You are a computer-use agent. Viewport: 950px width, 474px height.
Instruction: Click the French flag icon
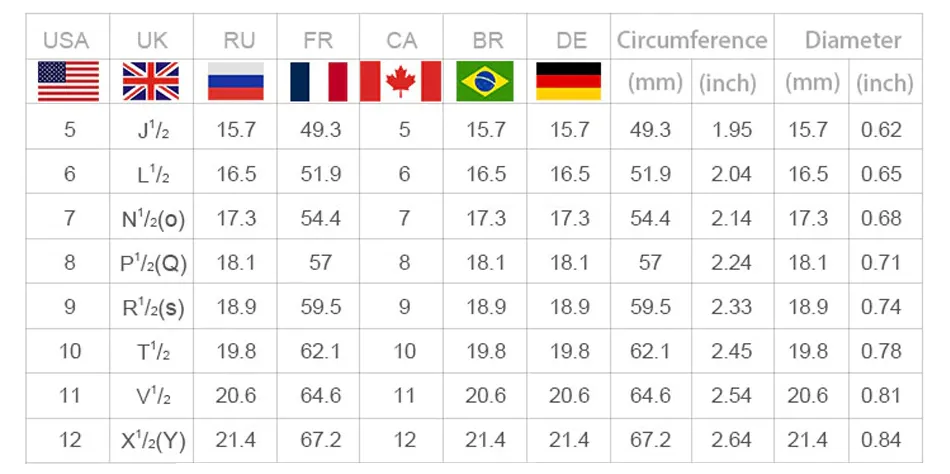[x=319, y=81]
